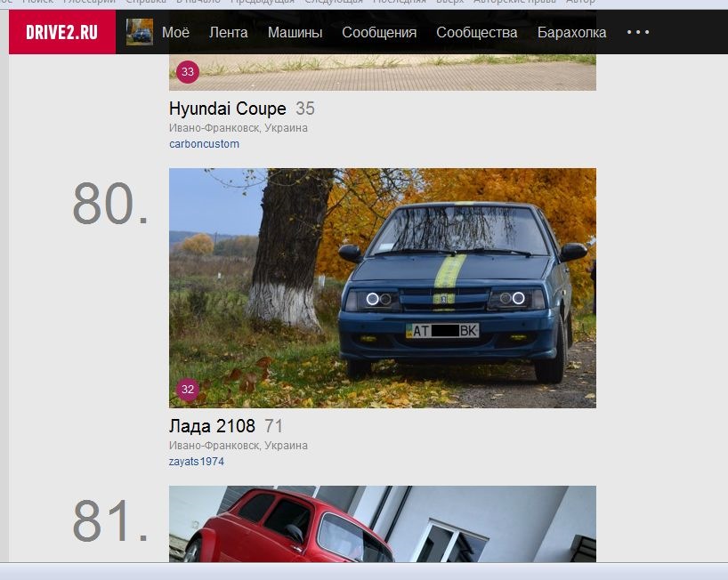Click Ивано-Франковск location under Лада 2108

[x=239, y=446]
